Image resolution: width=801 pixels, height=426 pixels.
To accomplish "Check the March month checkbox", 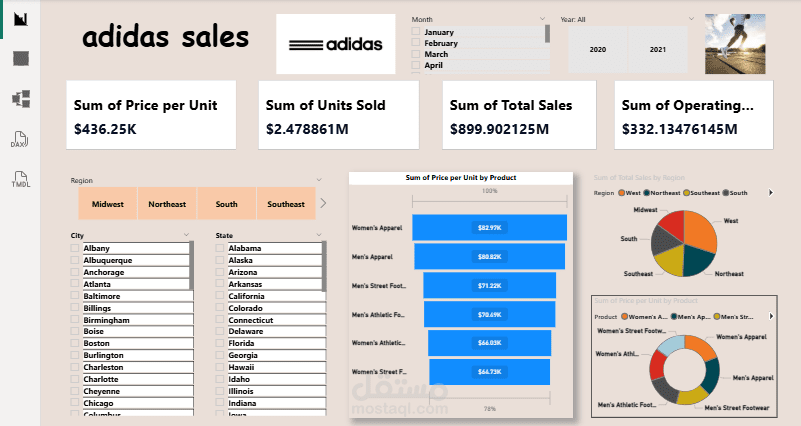I will pyautogui.click(x=416, y=54).
